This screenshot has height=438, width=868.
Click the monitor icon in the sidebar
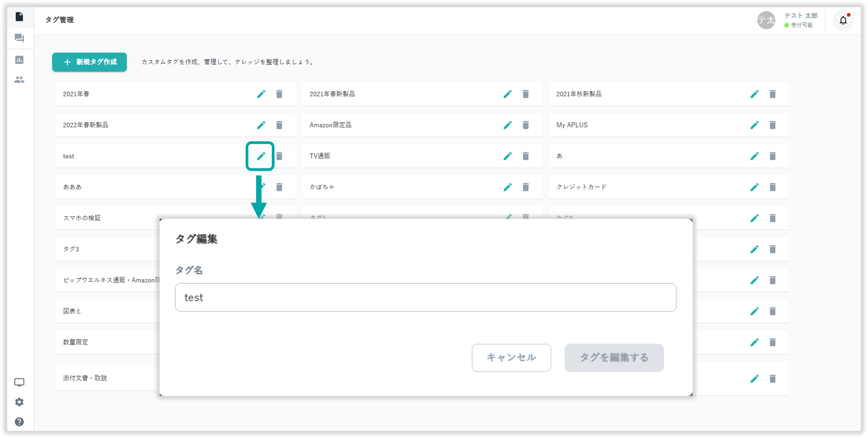coord(19,382)
